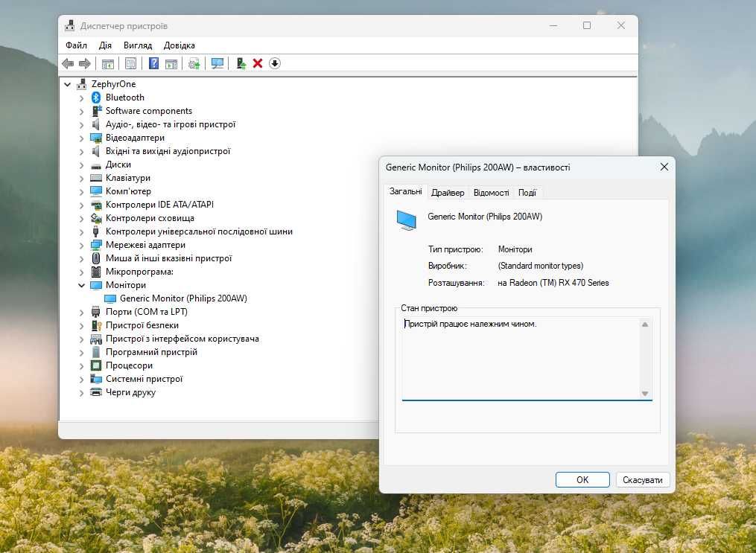Click the Мікропрограма chip icon
756x553 pixels.
pos(96,272)
